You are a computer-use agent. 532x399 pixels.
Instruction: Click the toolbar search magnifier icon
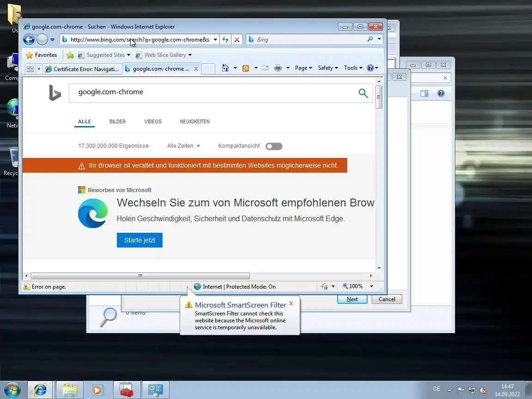point(370,39)
